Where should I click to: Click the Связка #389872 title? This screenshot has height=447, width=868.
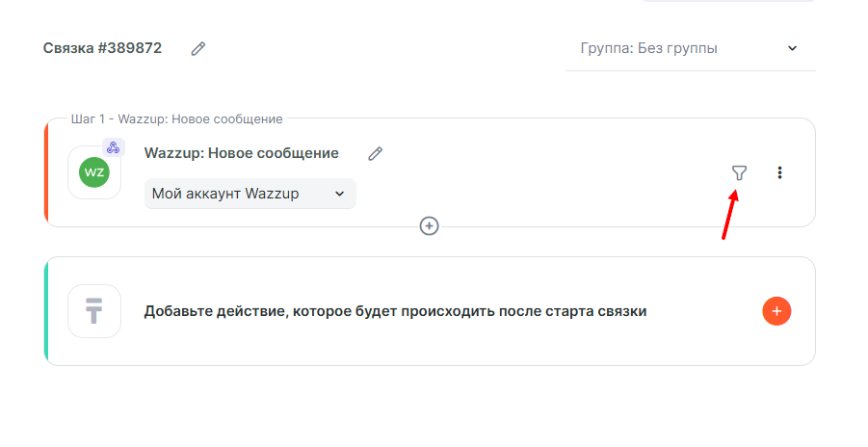point(103,48)
